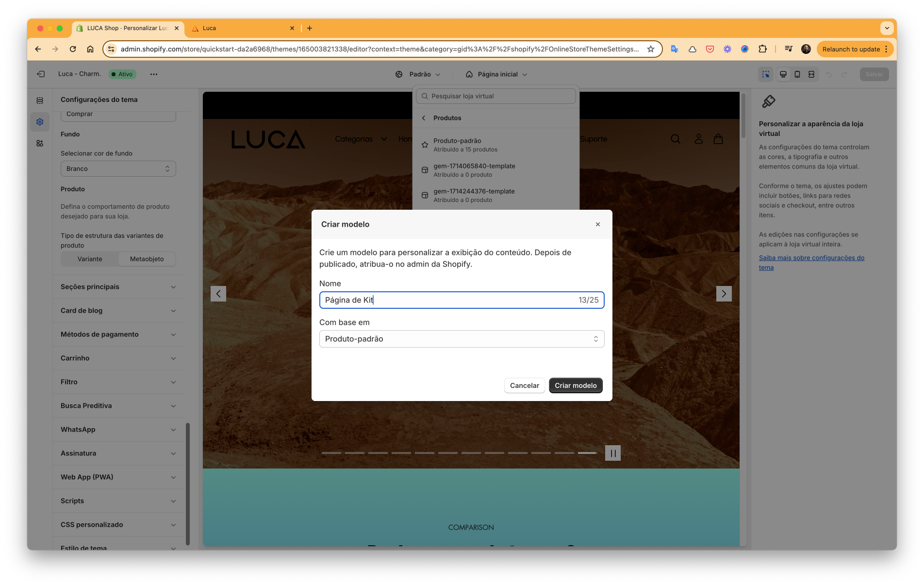Expand the Seções principais section

(118, 287)
